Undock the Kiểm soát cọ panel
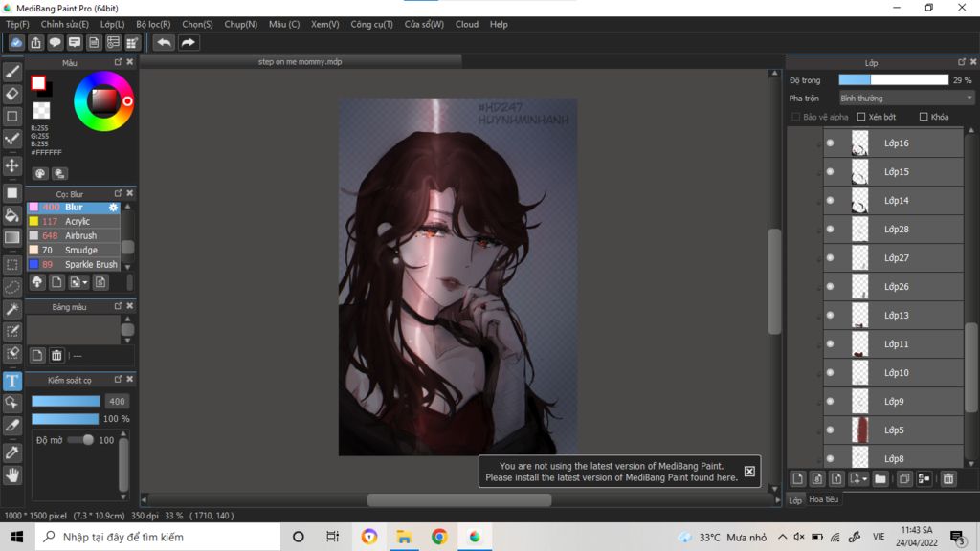The height and width of the screenshot is (551, 980). tap(118, 379)
